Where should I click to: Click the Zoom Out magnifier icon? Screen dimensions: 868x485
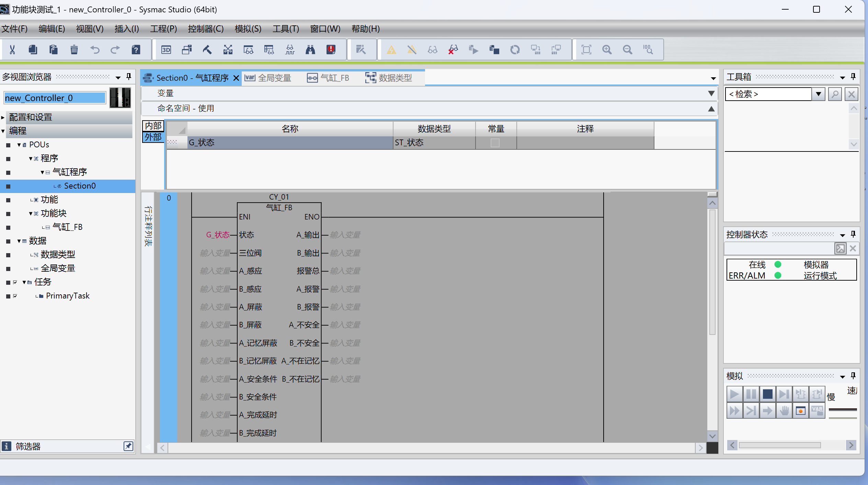(627, 50)
